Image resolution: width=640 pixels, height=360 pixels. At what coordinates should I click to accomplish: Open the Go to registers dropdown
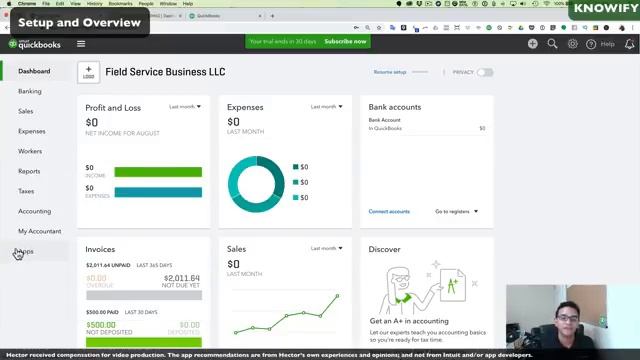point(456,211)
